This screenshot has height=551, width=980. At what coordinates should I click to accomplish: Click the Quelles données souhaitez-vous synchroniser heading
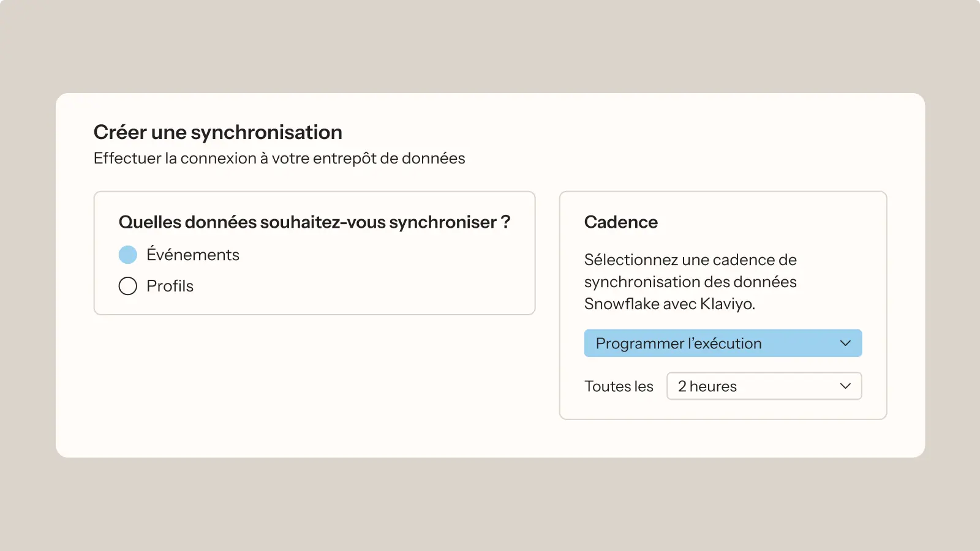[x=314, y=222]
